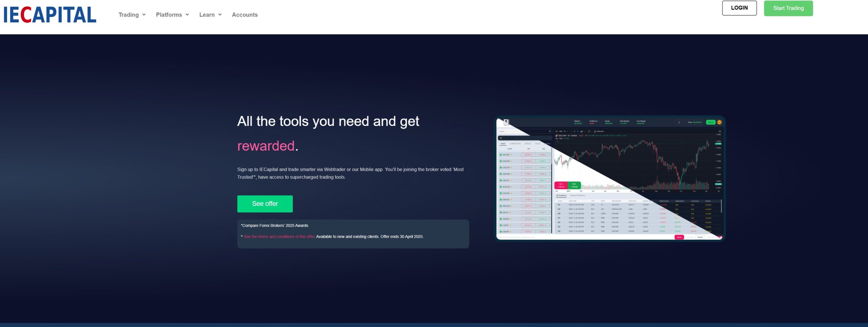The image size is (868, 327).
Task: Click the notification bell in platform preview
Action: (x=679, y=122)
